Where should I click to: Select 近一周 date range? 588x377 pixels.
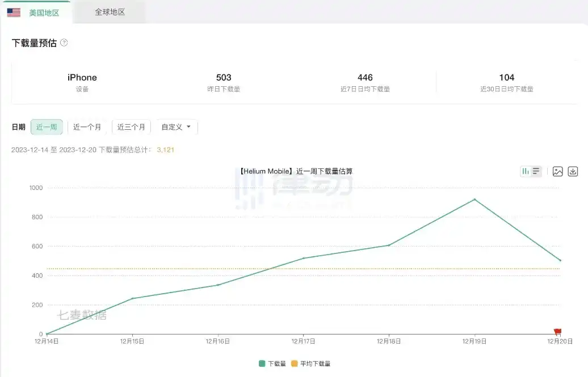point(47,127)
